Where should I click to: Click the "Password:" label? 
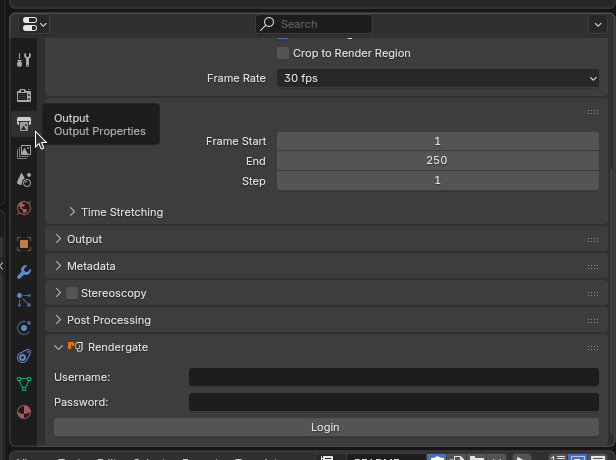pyautogui.click(x=81, y=402)
